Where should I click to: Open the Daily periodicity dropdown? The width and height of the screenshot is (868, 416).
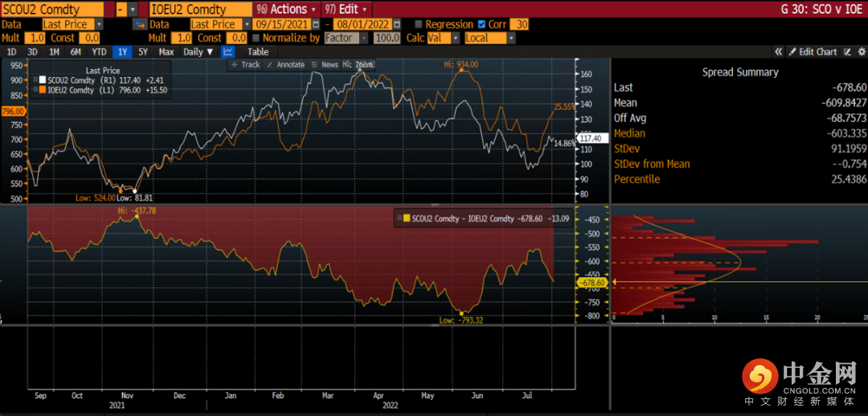[x=199, y=51]
